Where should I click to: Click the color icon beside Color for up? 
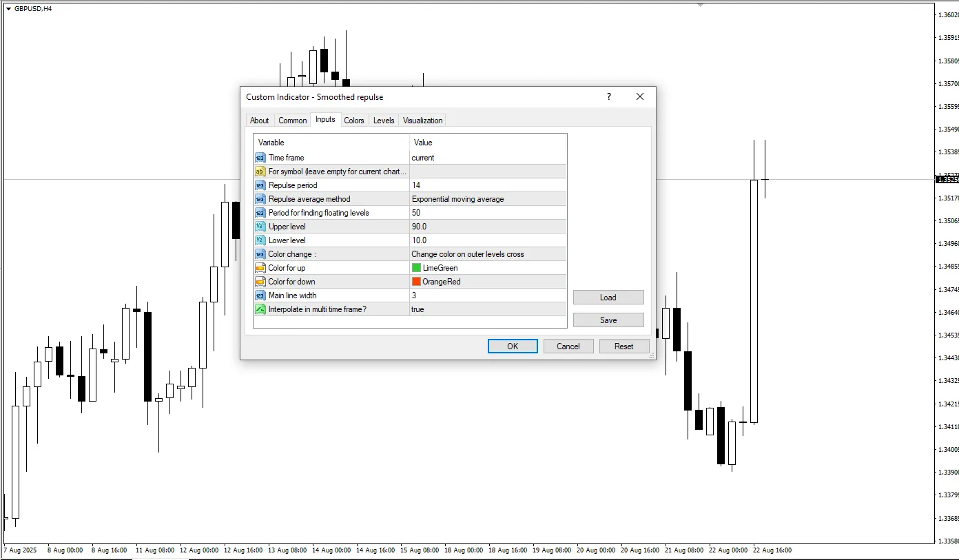pos(260,268)
